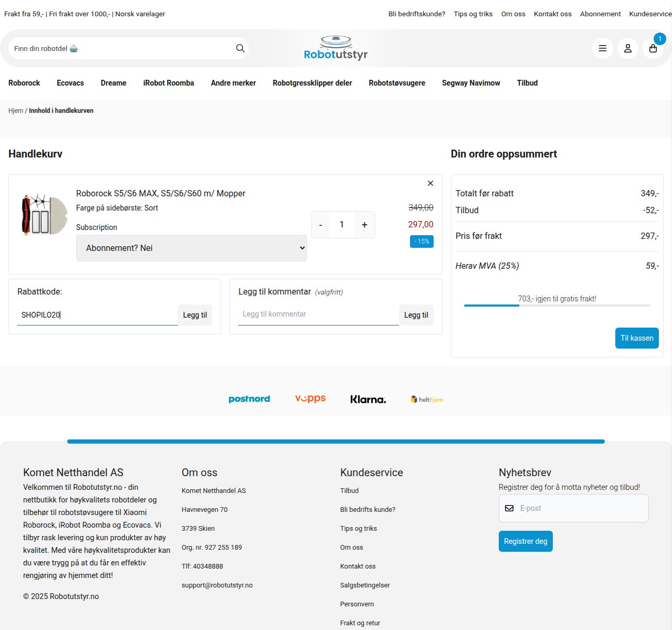Viewport: 672px width, 630px height.
Task: Click the quantity value field
Action: pyautogui.click(x=342, y=225)
